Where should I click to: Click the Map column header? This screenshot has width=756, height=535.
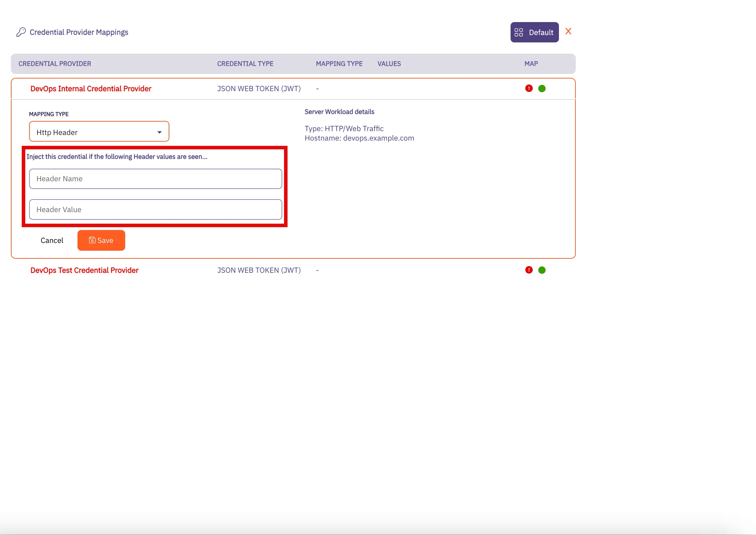pos(531,64)
